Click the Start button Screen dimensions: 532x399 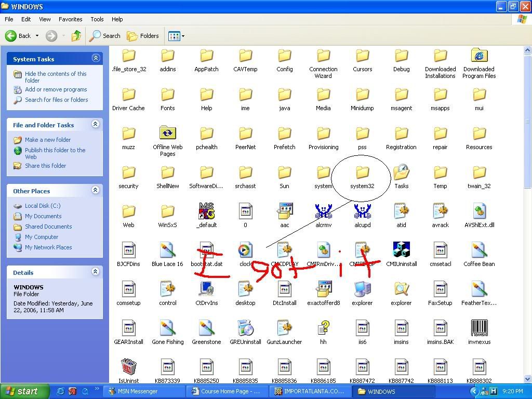click(24, 391)
